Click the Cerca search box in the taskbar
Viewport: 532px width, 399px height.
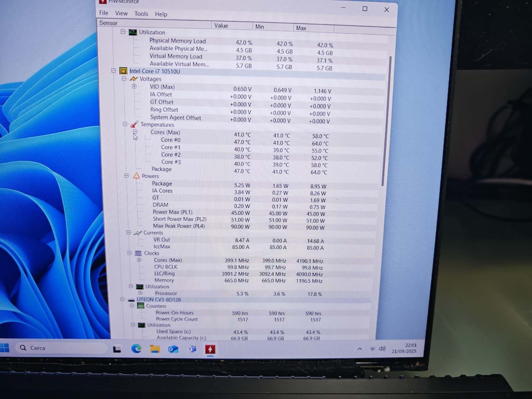click(x=62, y=348)
